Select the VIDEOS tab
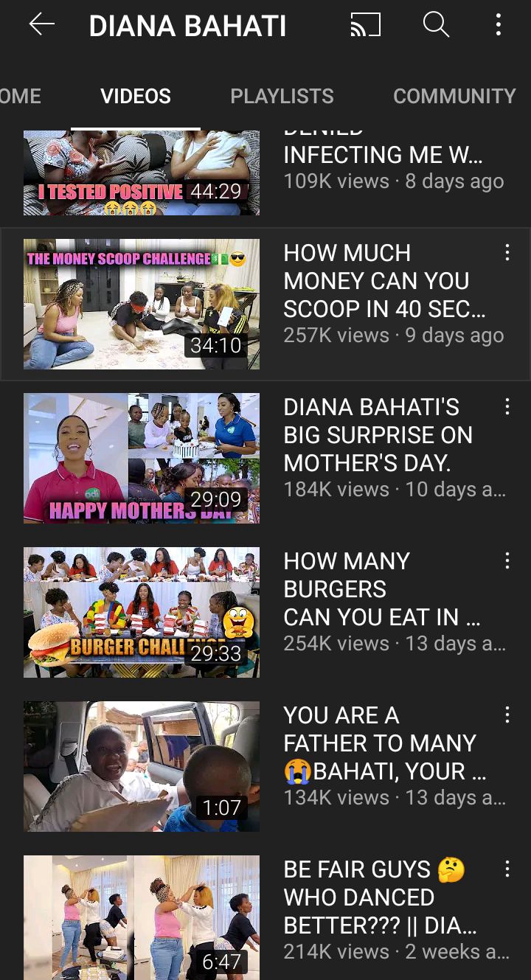The height and width of the screenshot is (980, 531). 136,97
